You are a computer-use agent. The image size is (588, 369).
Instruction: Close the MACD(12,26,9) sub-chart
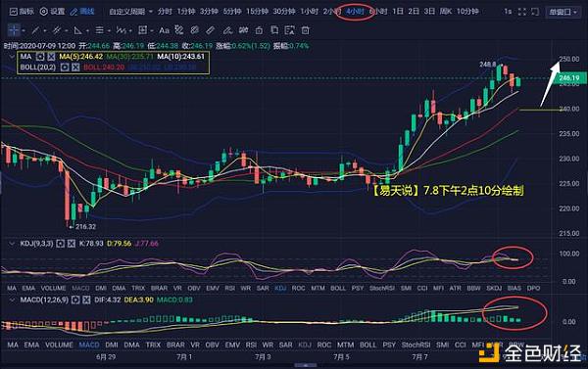coord(86,300)
